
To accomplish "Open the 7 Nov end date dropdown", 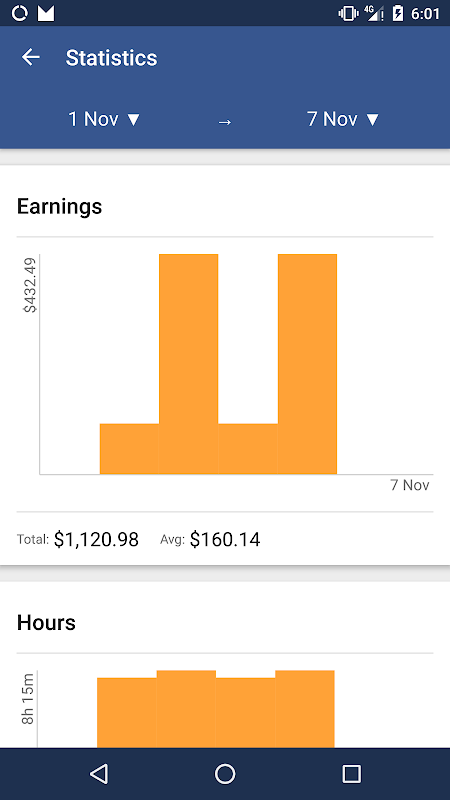I will tap(343, 119).
